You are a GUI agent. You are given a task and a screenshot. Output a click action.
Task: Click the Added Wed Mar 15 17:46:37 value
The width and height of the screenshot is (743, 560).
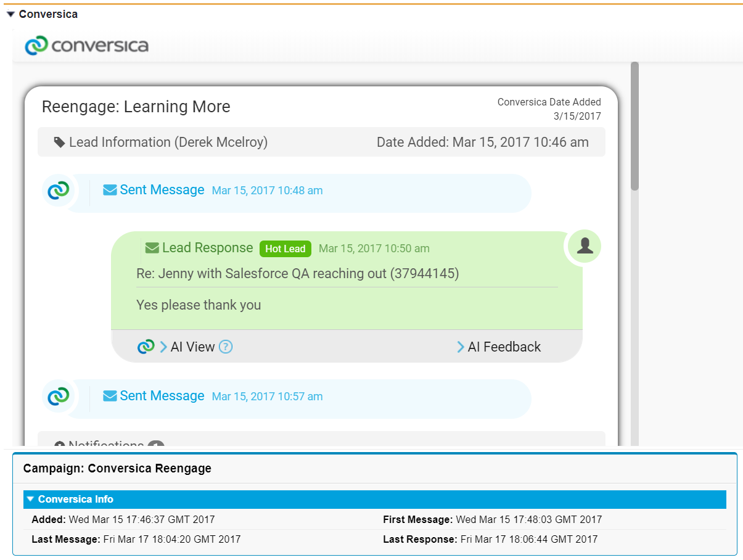pyautogui.click(x=142, y=519)
